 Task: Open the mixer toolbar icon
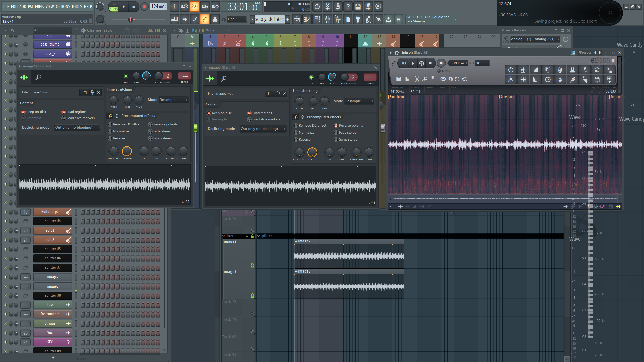tap(328, 19)
